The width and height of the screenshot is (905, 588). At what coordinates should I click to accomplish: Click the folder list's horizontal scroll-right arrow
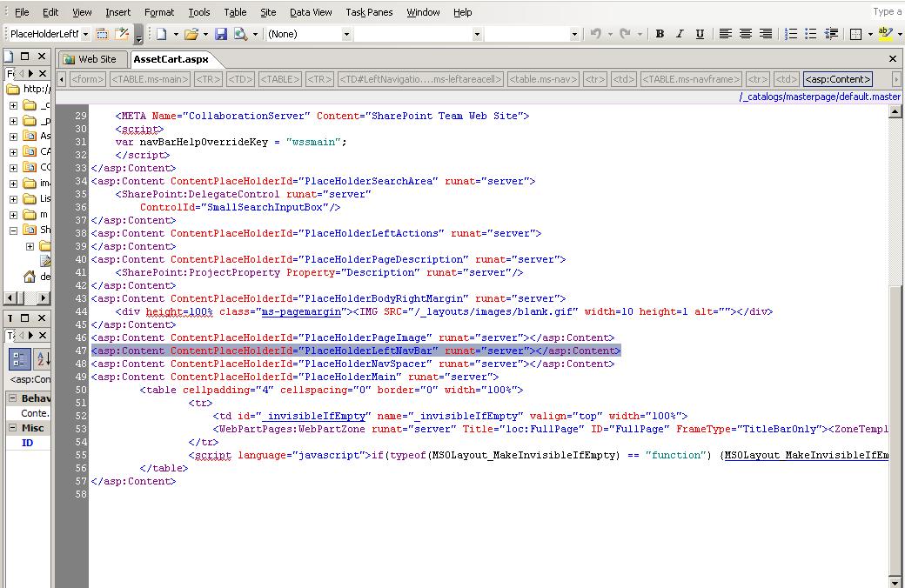click(x=44, y=297)
